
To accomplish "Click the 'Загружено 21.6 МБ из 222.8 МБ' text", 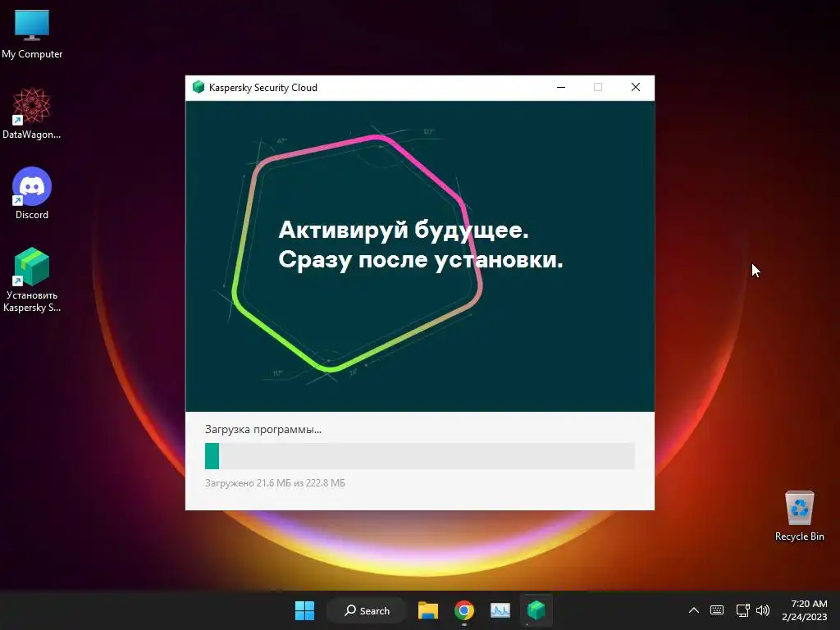I will pos(275,483).
